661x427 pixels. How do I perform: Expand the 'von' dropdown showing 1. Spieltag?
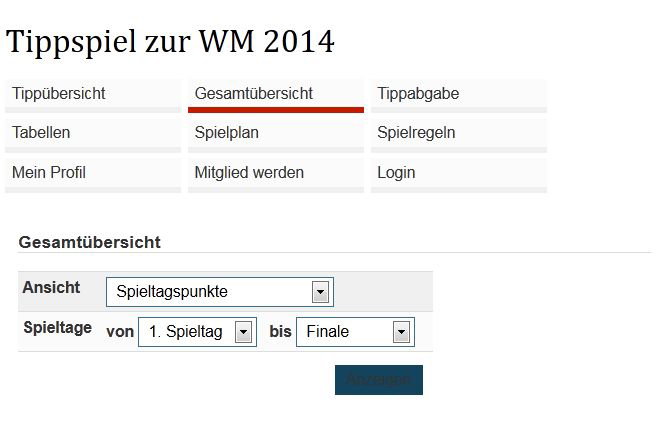click(x=197, y=332)
